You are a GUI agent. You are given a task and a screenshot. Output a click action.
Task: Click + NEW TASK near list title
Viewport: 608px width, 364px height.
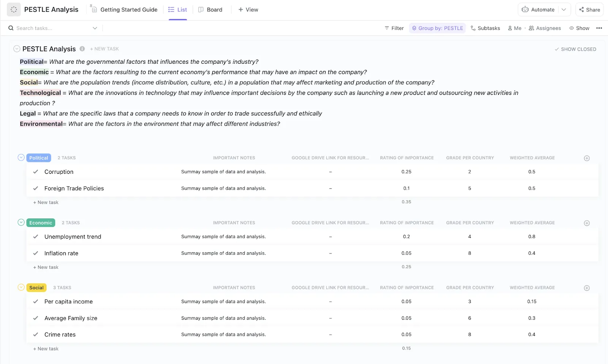[x=104, y=49]
